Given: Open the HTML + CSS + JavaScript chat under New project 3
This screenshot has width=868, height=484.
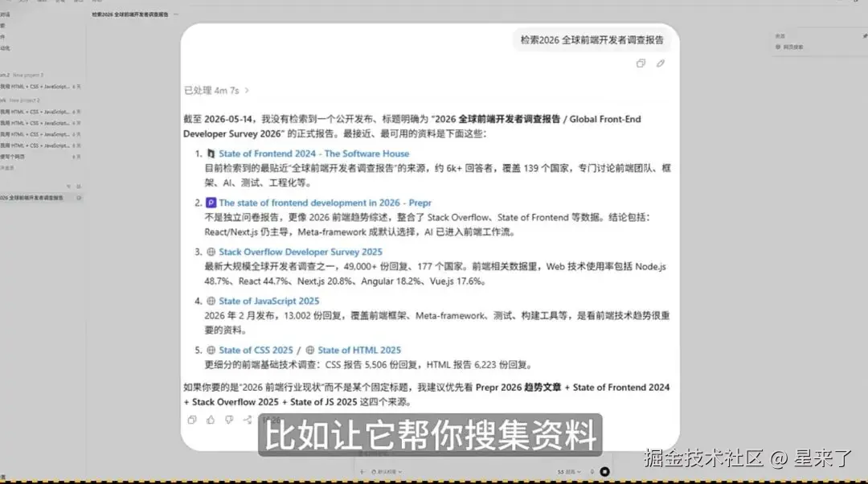Looking at the screenshot, I should click(x=41, y=87).
